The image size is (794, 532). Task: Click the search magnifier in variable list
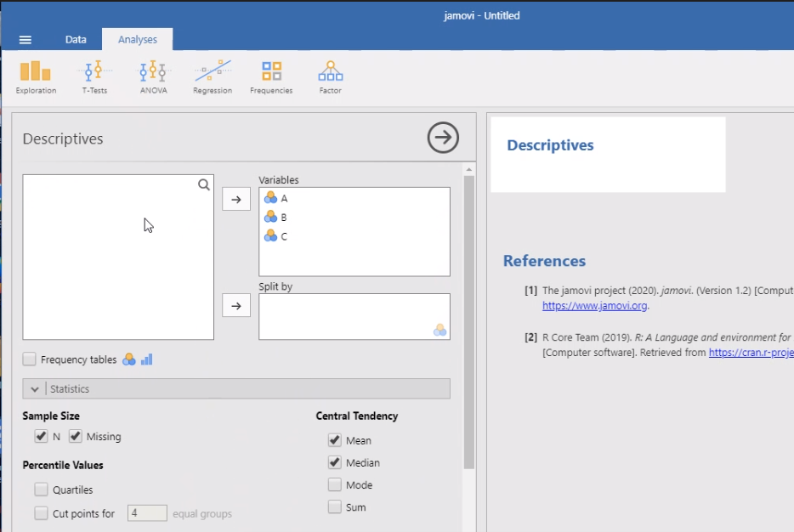point(203,184)
